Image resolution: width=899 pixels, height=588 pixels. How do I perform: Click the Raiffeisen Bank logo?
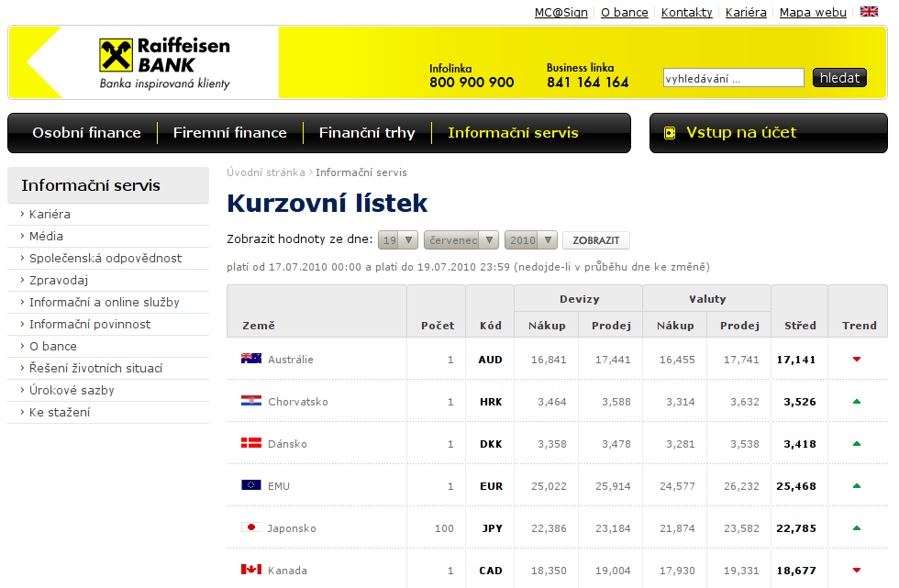click(x=165, y=62)
